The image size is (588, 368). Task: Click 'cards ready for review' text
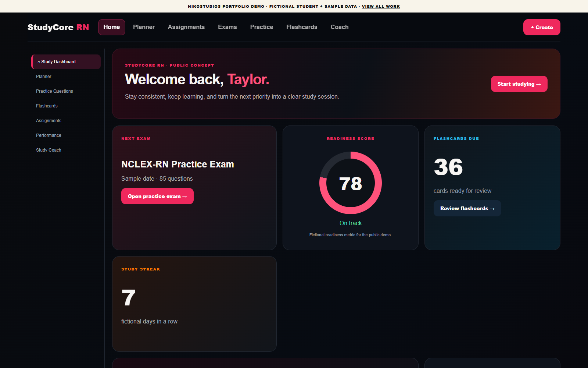coord(462,191)
